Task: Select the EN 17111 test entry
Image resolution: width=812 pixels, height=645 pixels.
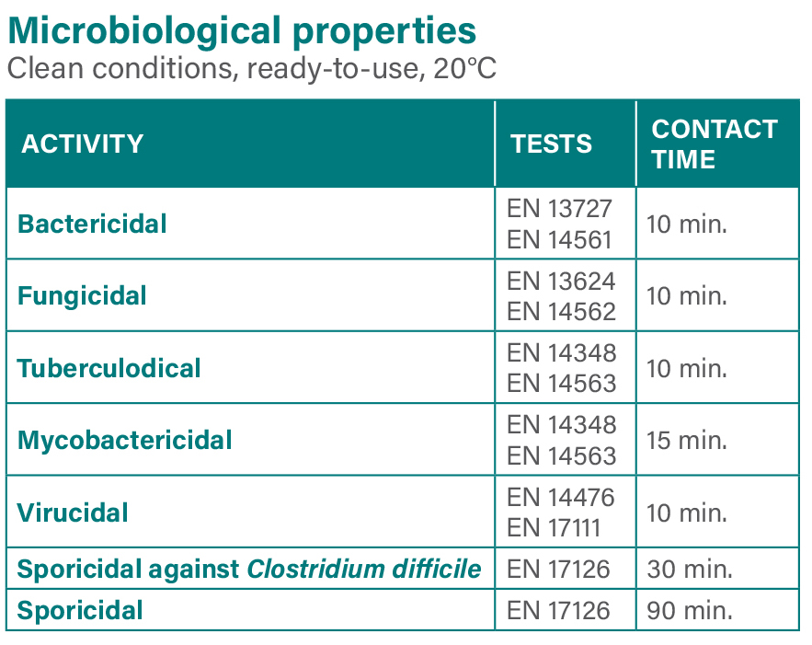Action: [553, 528]
